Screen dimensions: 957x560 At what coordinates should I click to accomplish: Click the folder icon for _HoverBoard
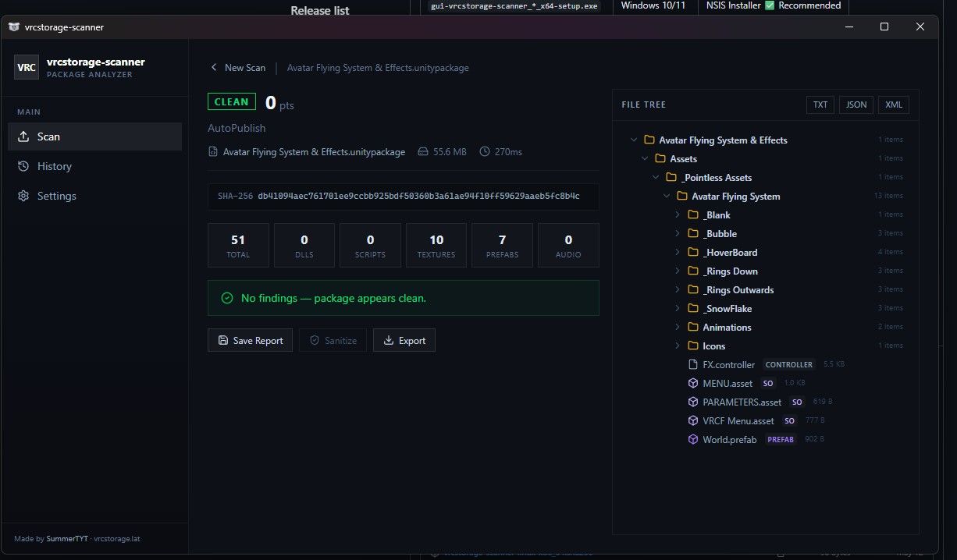[x=693, y=253]
